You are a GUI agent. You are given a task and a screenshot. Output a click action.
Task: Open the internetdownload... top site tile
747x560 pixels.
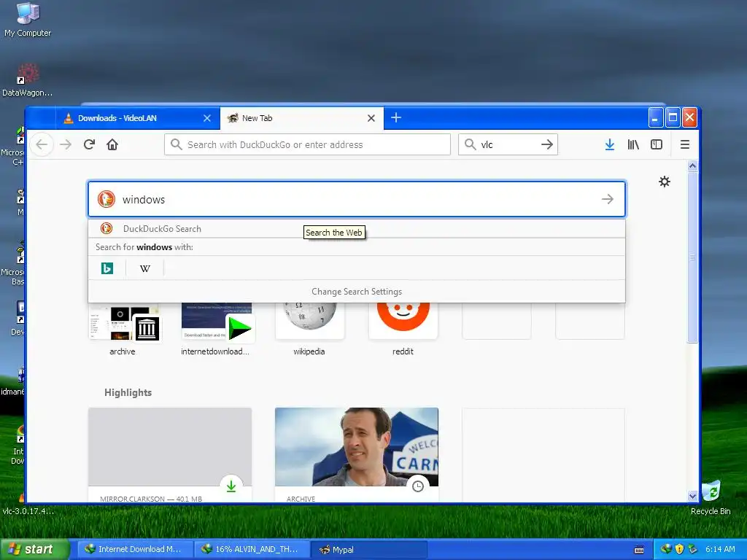(215, 329)
